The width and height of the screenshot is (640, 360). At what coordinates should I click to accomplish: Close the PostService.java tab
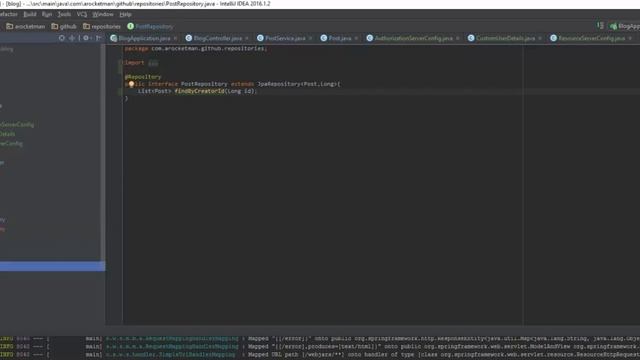coord(311,38)
